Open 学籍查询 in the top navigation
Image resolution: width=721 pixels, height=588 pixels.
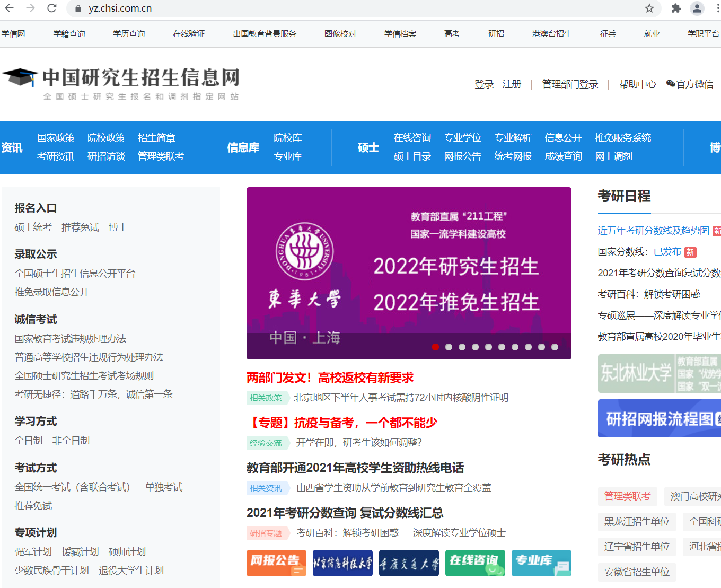coord(69,34)
